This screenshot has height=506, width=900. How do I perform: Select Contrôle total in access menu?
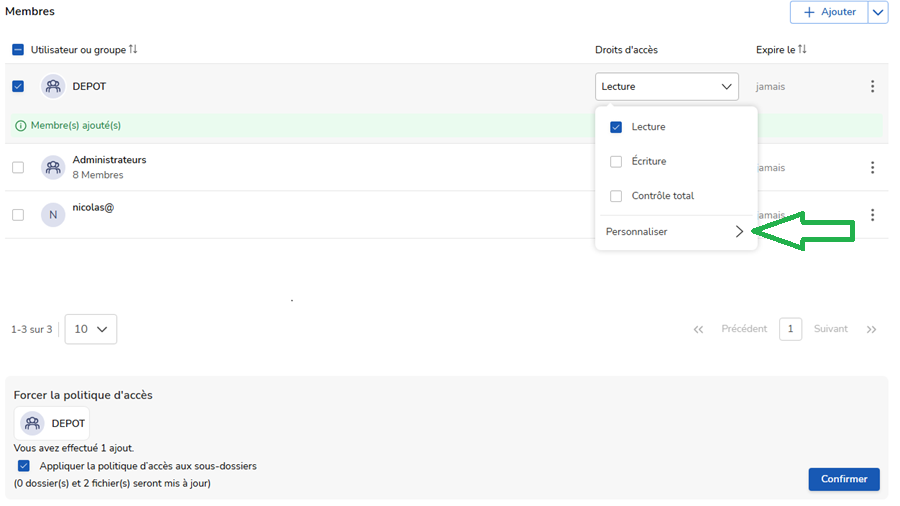616,196
